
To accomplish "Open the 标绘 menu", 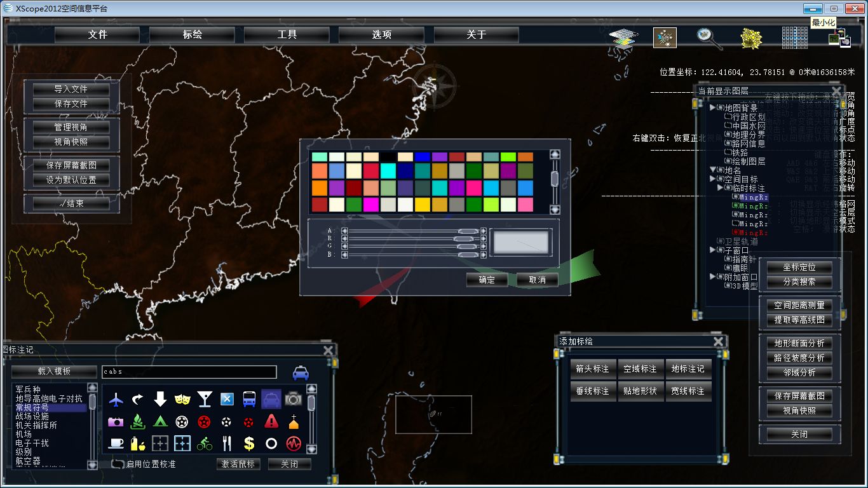I will 192,35.
